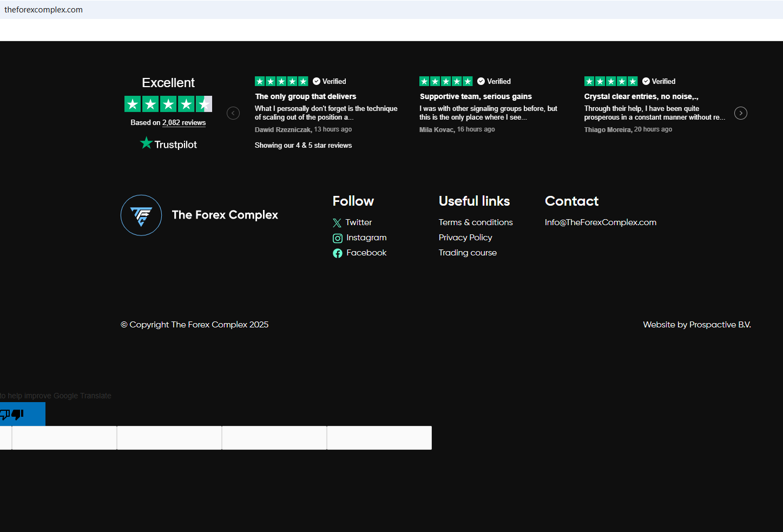
Task: Click Website by Prospactive B.V. credit
Action: point(696,325)
